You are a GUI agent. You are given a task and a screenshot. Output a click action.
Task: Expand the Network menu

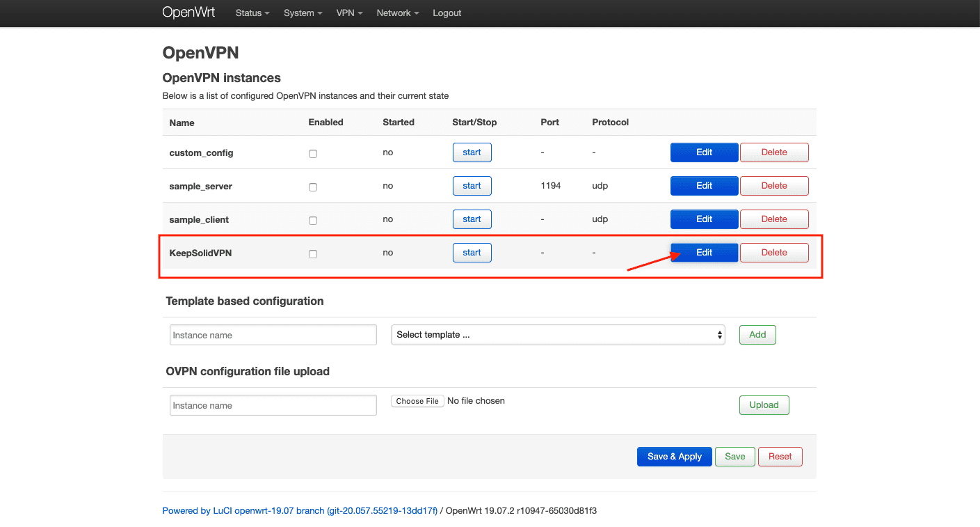397,13
